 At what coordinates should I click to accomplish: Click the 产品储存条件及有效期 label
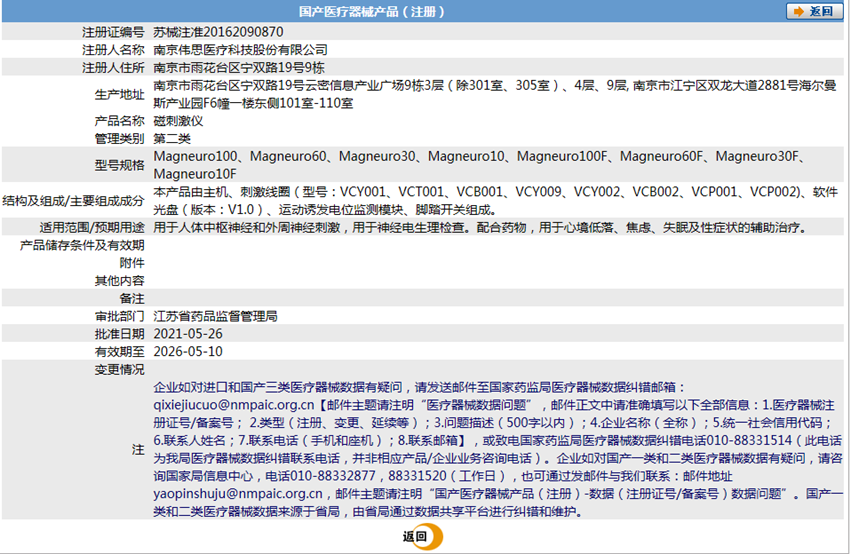tap(82, 245)
